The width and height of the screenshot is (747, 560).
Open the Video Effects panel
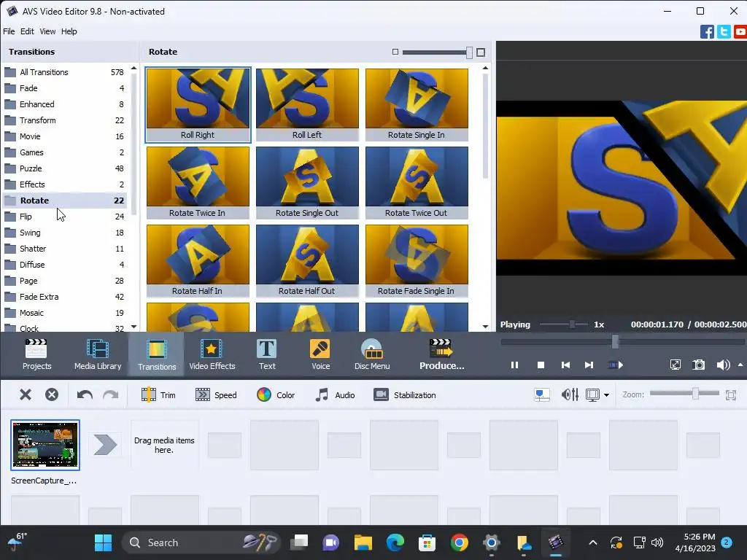point(212,354)
